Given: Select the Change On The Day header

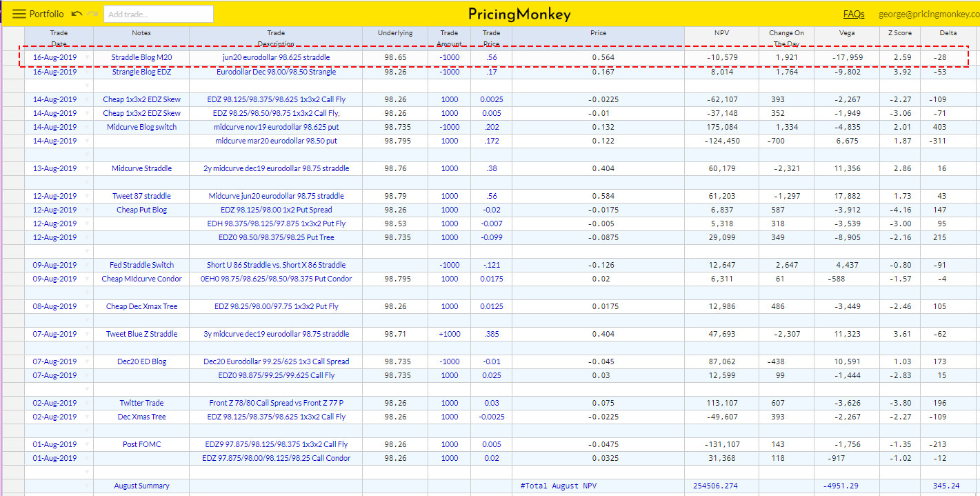Looking at the screenshot, I should (786, 38).
